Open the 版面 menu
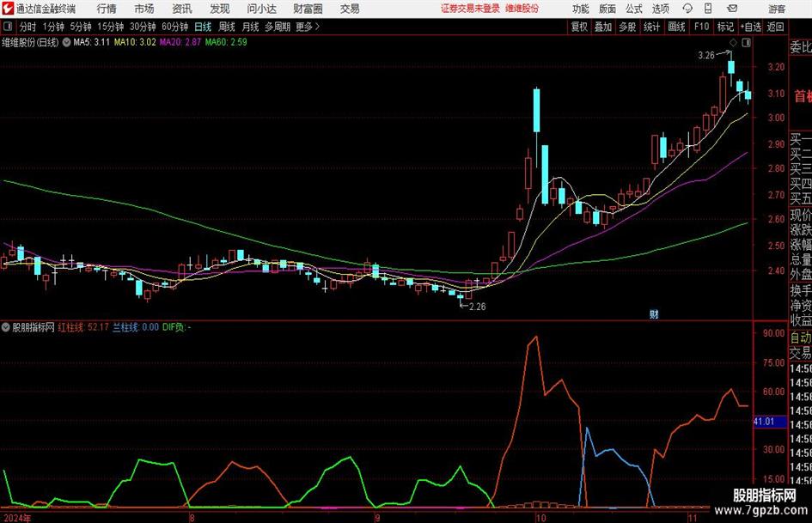Image resolution: width=812 pixels, height=523 pixels. (607, 9)
